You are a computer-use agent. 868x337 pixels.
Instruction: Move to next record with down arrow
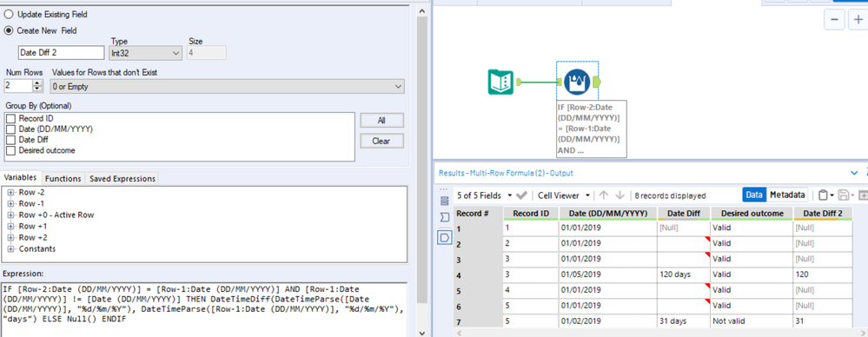click(x=620, y=195)
